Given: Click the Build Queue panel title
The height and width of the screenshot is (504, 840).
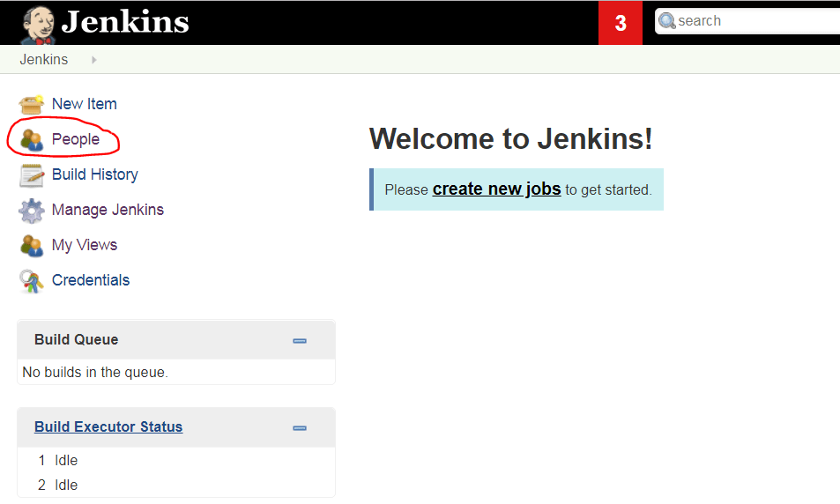Looking at the screenshot, I should click(x=76, y=339).
